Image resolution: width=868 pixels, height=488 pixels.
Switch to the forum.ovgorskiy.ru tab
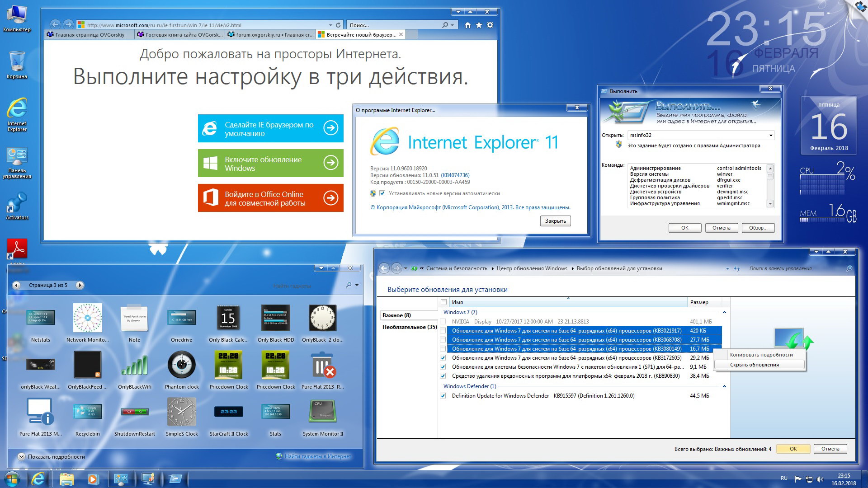tap(270, 35)
